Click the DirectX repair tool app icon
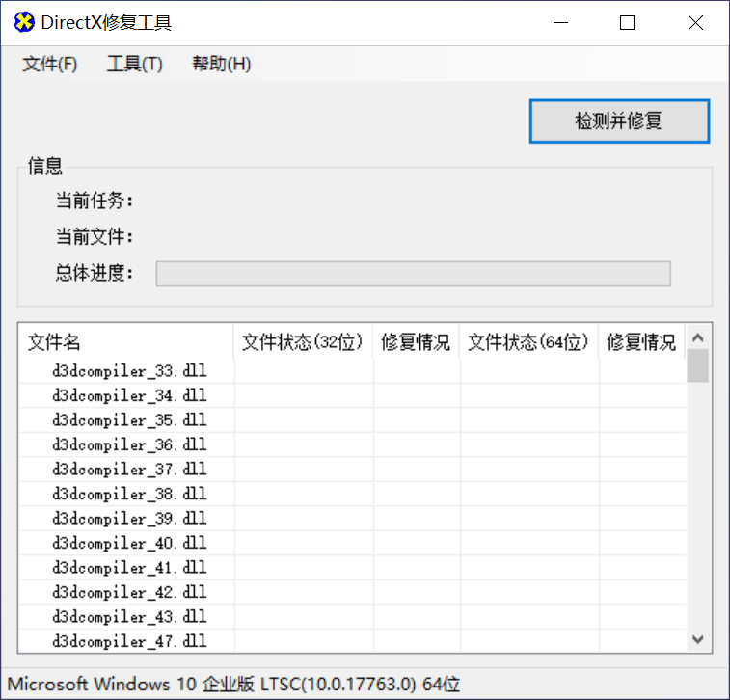Screen dimensions: 730x700 click(x=24, y=22)
